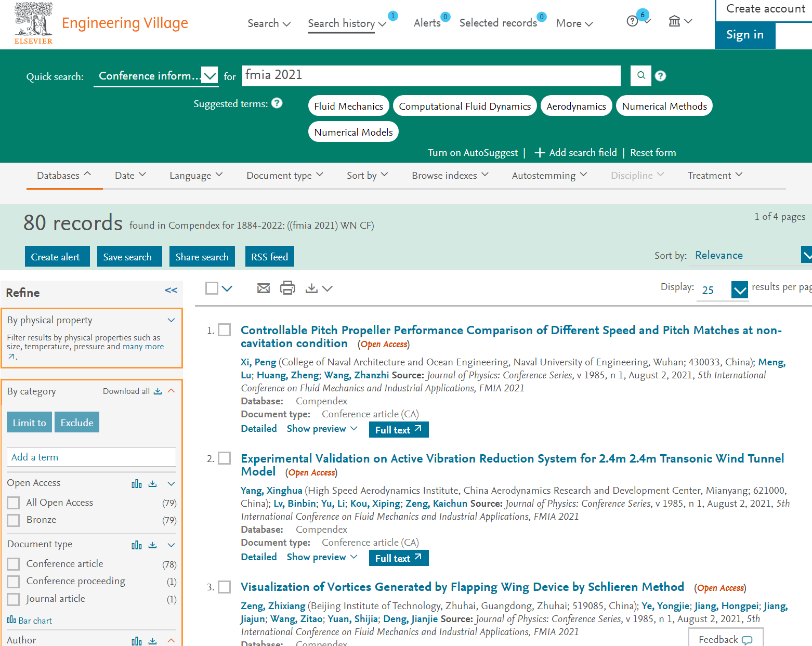Print selected records icon
Image resolution: width=812 pixels, height=646 pixels.
tap(287, 288)
